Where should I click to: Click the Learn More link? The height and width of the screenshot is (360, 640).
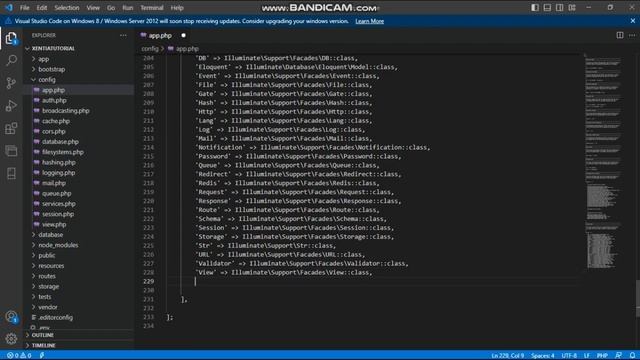(369, 21)
